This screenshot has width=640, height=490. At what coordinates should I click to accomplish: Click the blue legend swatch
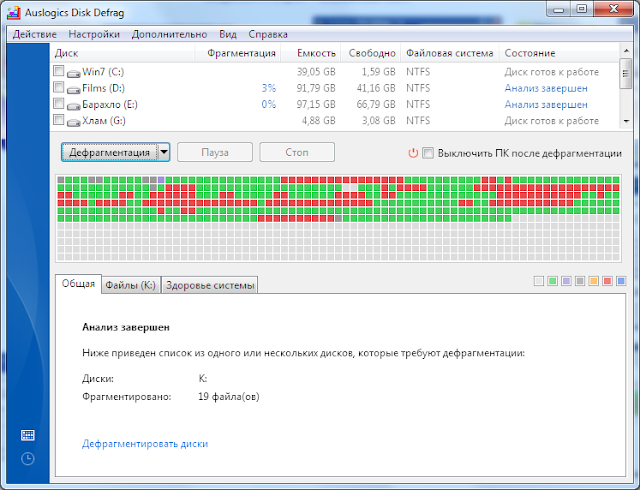[621, 281]
